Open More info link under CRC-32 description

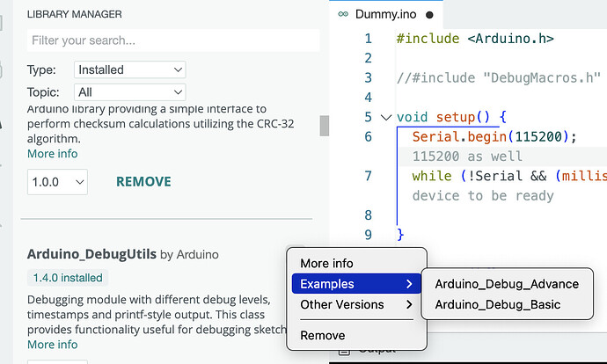[x=52, y=154]
